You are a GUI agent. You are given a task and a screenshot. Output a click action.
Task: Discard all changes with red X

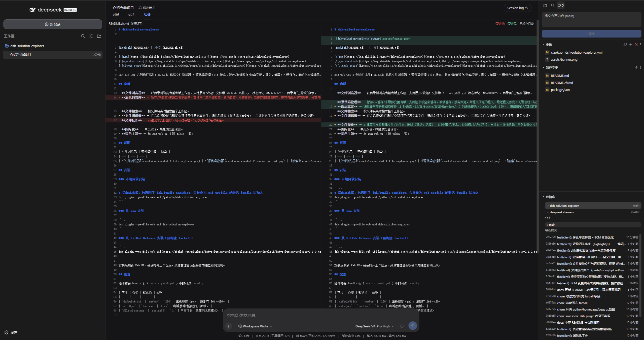(636, 44)
